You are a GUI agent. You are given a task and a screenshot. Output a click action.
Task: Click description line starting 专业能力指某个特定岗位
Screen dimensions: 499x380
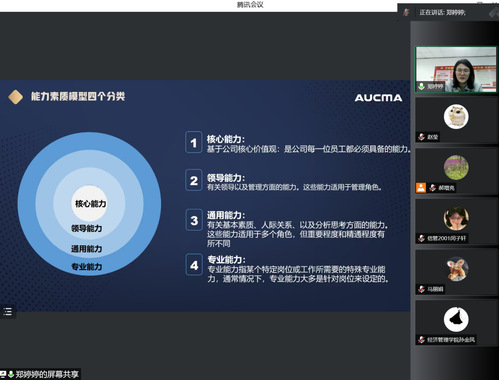pos(296,269)
